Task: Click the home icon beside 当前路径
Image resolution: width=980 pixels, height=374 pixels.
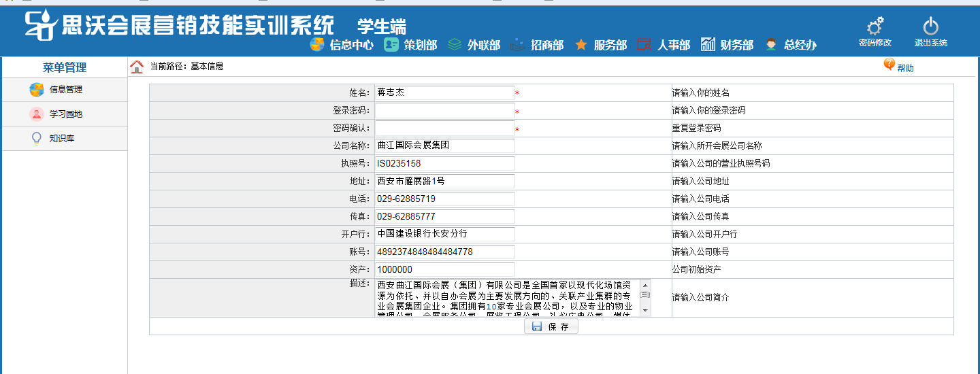Action: [x=137, y=67]
